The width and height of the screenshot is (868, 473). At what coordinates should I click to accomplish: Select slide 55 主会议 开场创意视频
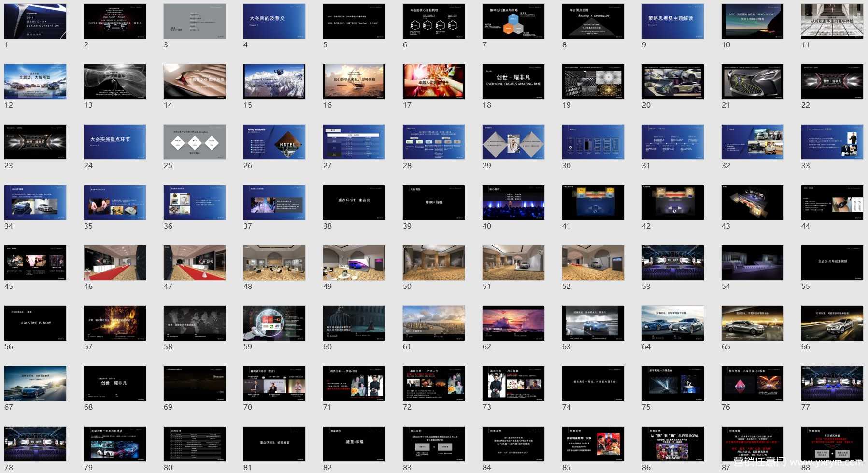tap(832, 263)
